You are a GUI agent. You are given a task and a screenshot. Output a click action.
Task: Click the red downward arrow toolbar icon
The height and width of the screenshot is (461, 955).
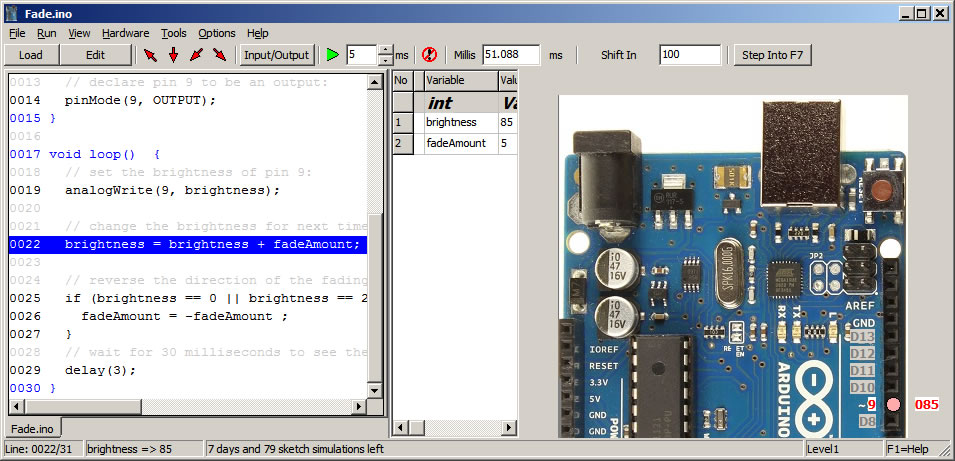pyautogui.click(x=173, y=55)
